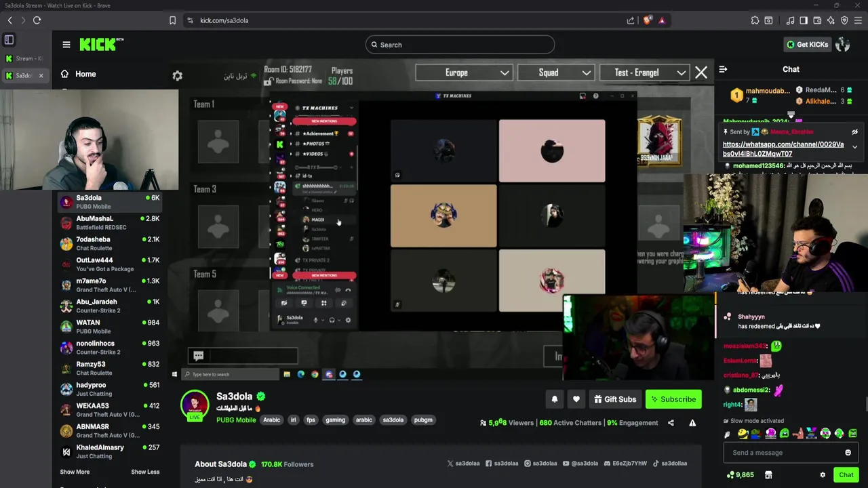Share the stream via share icon
The image size is (868, 488).
click(671, 423)
